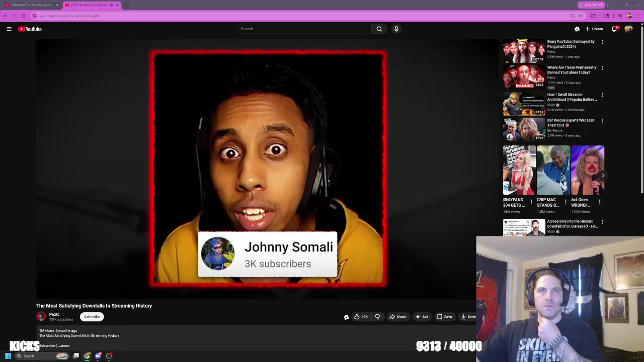Click the YouTube search magnifier button
The width and height of the screenshot is (644, 362).
point(379,29)
